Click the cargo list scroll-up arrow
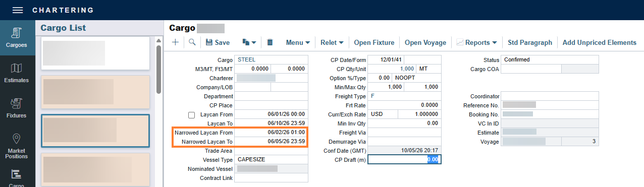The width and height of the screenshot is (644, 187). point(158,41)
